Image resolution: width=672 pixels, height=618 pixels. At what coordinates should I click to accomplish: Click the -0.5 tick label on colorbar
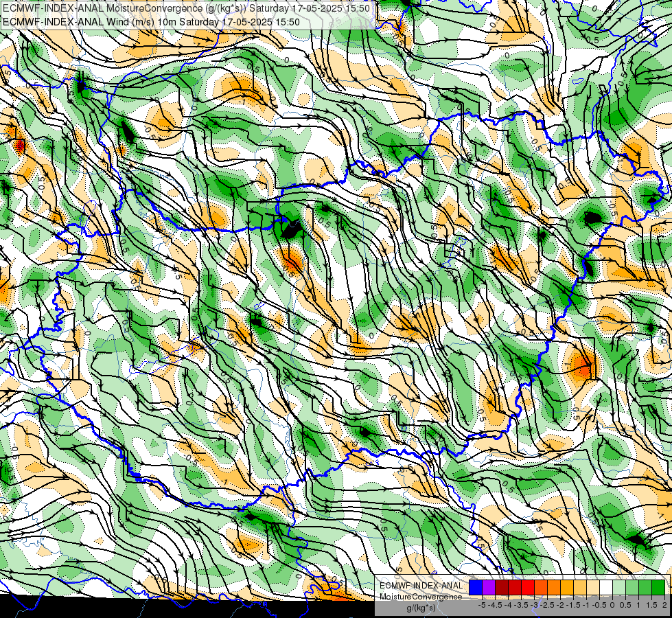[x=599, y=605]
